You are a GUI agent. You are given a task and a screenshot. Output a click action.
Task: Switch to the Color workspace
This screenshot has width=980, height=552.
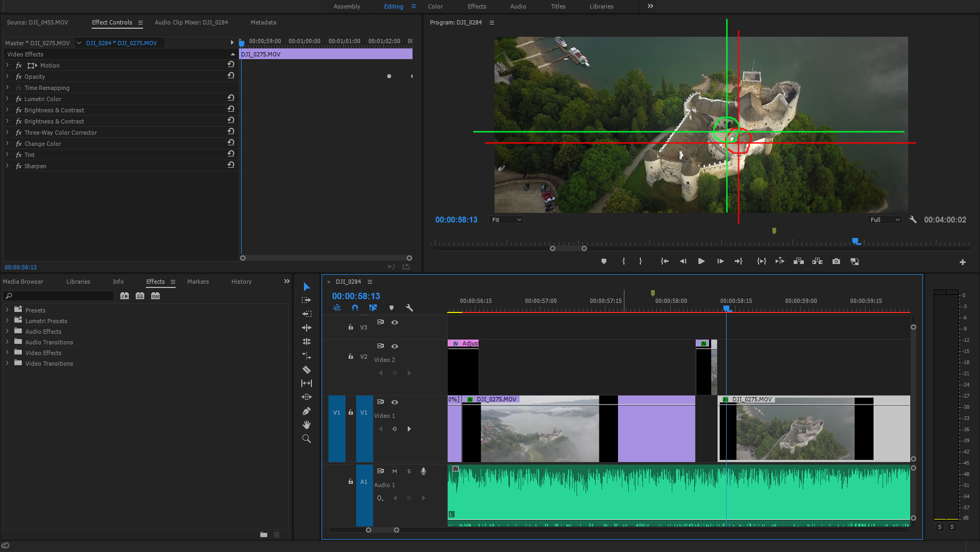point(435,6)
